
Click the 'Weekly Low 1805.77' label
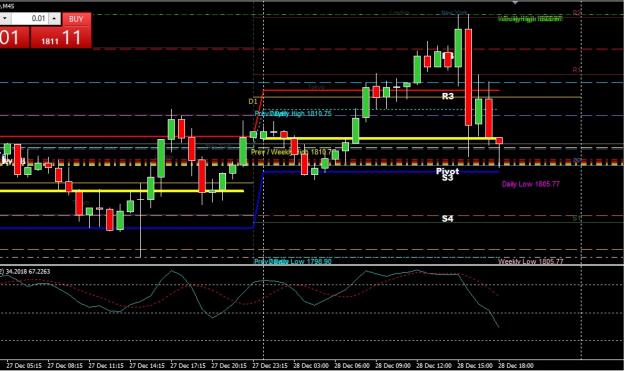[531, 262]
